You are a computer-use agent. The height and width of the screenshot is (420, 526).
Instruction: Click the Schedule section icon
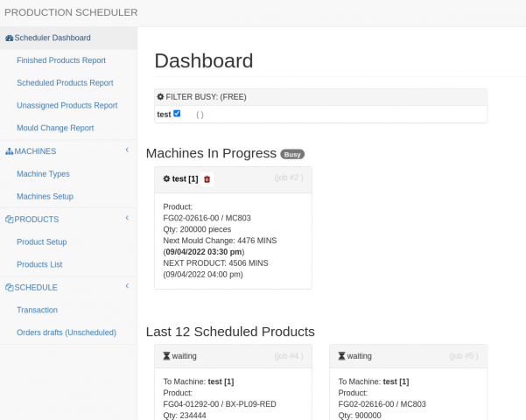tap(10, 288)
